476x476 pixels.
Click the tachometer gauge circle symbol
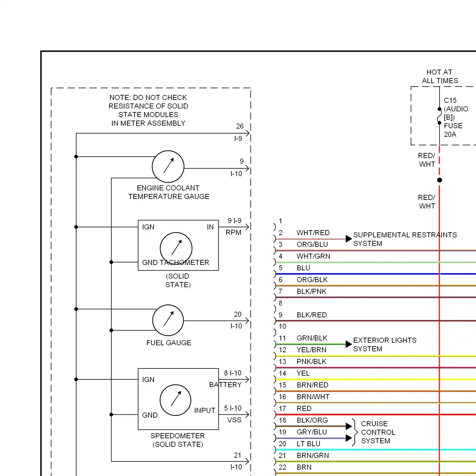coord(176,248)
